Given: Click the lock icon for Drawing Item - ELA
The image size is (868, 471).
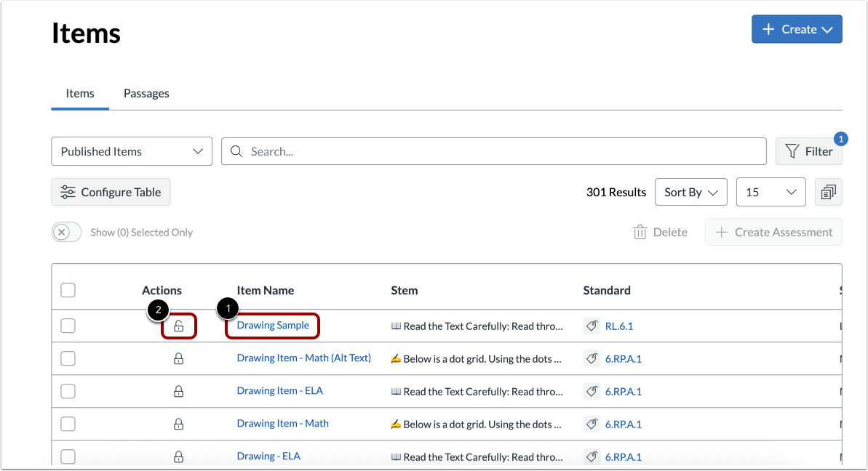Looking at the screenshot, I should click(178, 391).
